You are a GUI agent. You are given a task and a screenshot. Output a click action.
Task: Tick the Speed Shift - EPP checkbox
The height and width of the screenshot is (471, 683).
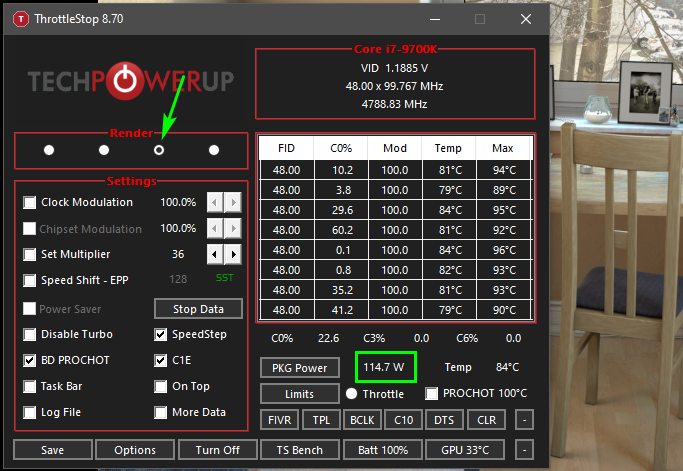tap(30, 280)
